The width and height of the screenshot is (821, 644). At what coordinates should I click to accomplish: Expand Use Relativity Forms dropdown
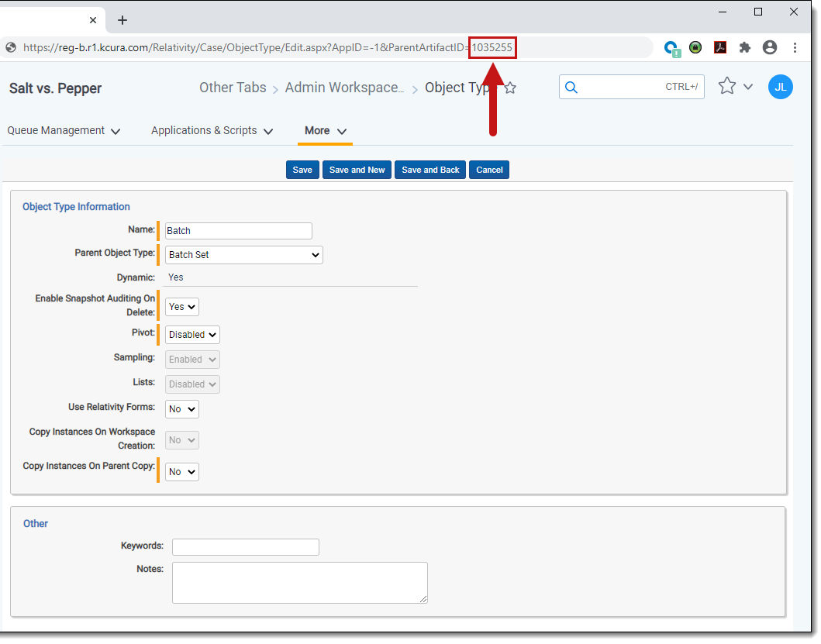pyautogui.click(x=182, y=409)
